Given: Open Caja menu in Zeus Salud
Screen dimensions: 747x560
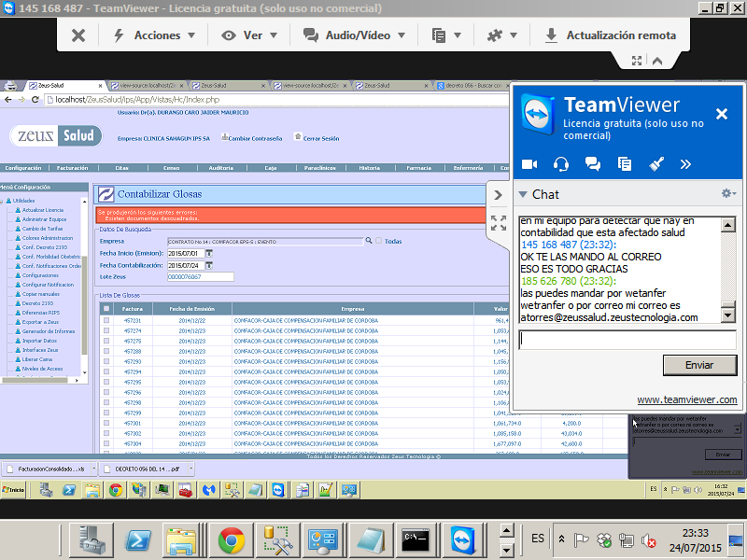Looking at the screenshot, I should (271, 168).
